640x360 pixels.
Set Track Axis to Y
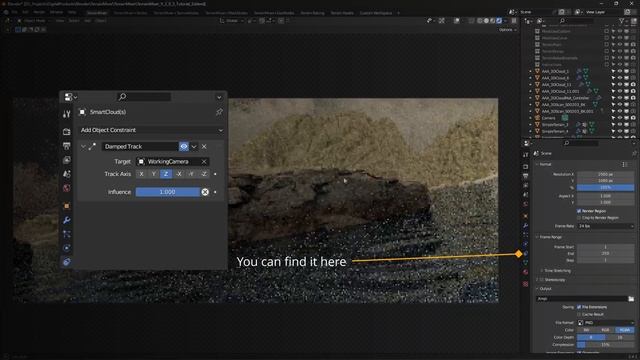[x=153, y=174]
